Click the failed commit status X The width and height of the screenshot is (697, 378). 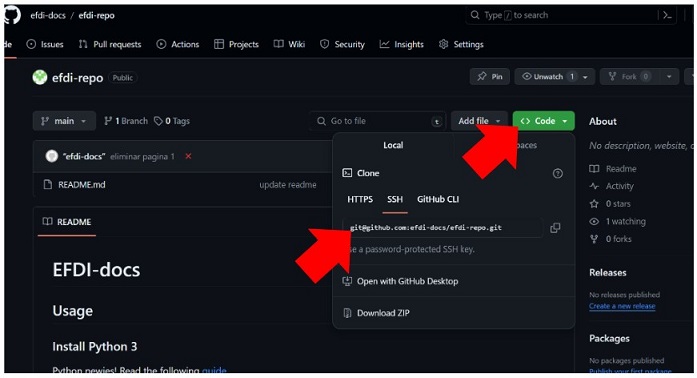(188, 156)
